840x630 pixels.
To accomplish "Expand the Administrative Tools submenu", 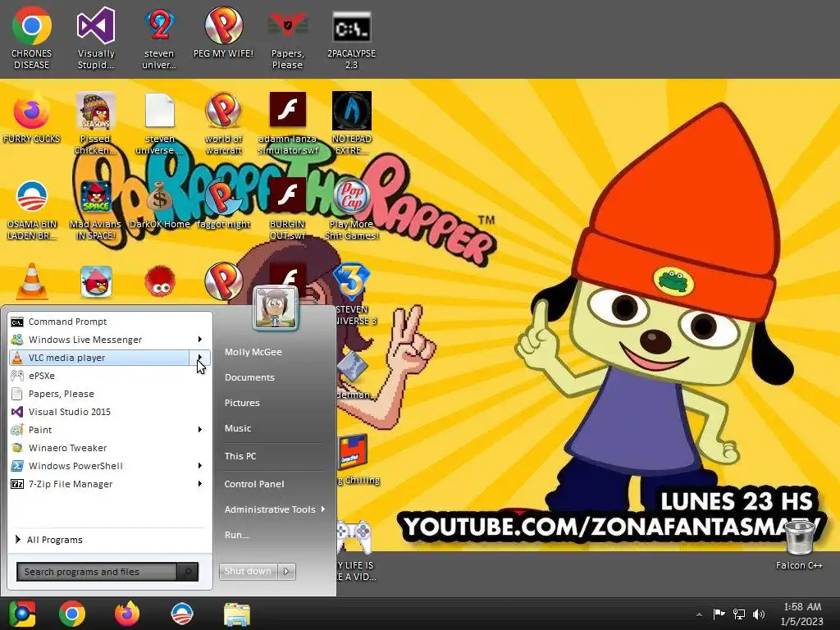I will [275, 509].
